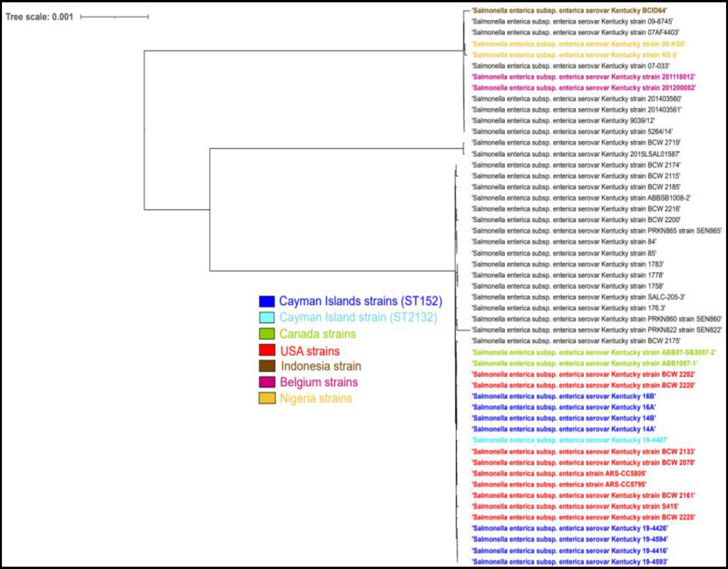
Task: Click the Kentucky 9039/12 leaf label
Action: coord(563,120)
